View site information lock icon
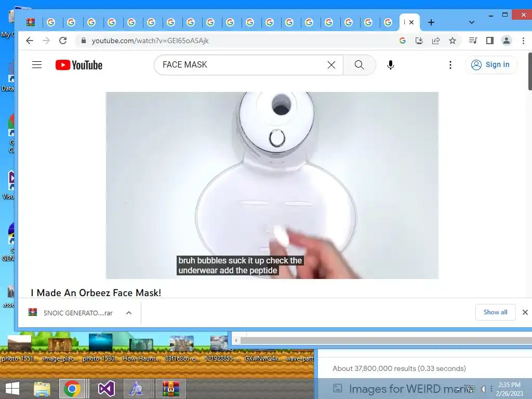The image size is (532, 399). click(x=84, y=41)
